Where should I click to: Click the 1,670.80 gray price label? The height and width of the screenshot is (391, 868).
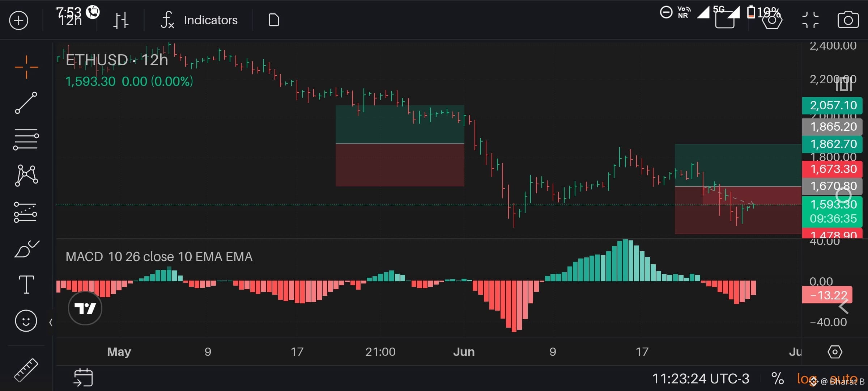[833, 186]
